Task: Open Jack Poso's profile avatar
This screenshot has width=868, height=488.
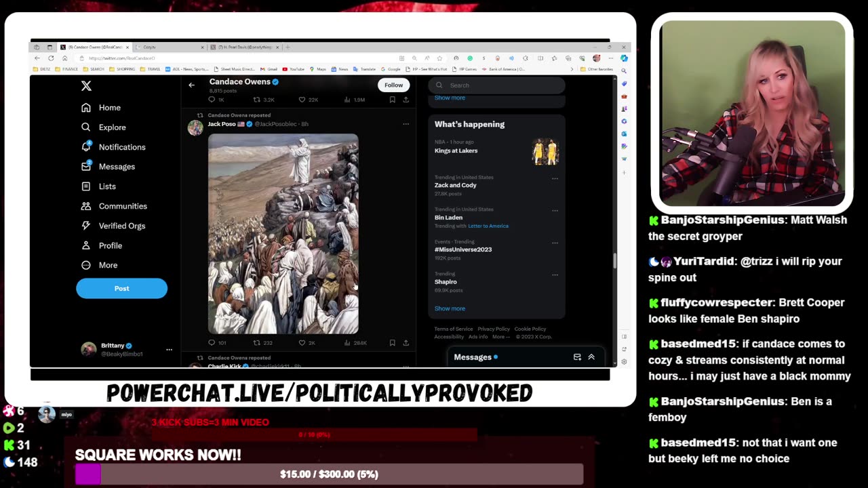Action: coord(195,127)
